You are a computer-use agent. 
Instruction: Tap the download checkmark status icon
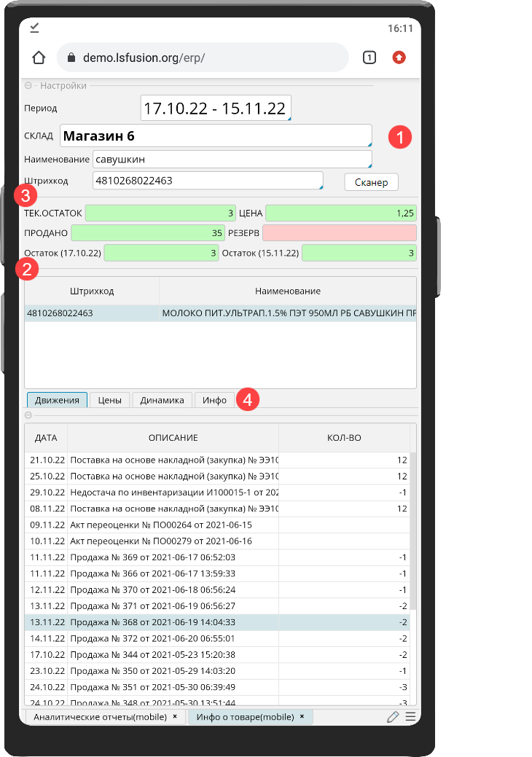pyautogui.click(x=34, y=28)
